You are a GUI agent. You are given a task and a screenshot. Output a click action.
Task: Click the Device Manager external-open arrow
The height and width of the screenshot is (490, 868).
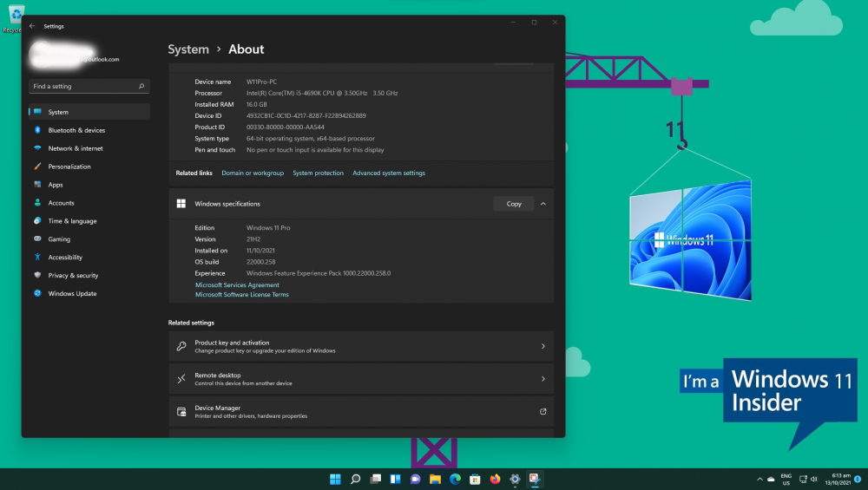click(543, 411)
